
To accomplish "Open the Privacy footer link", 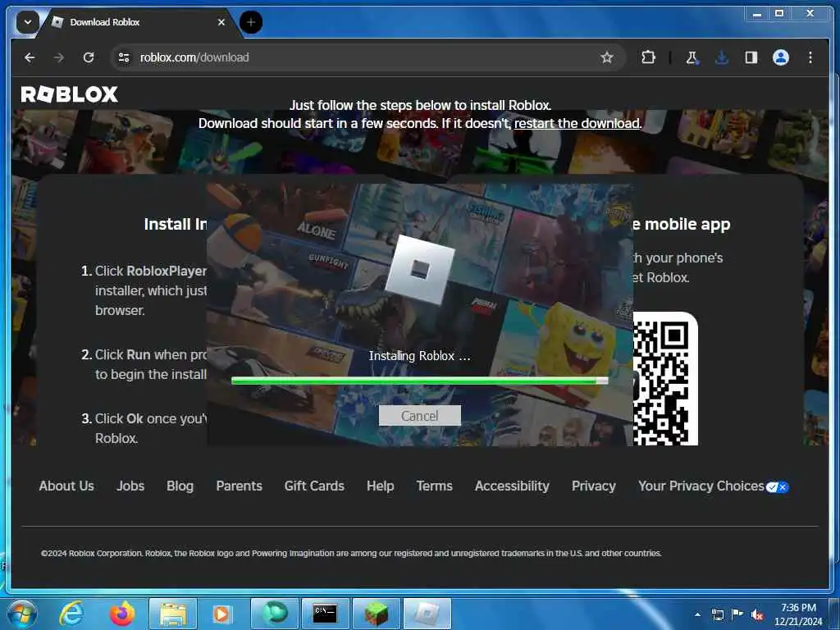I will coord(594,486).
